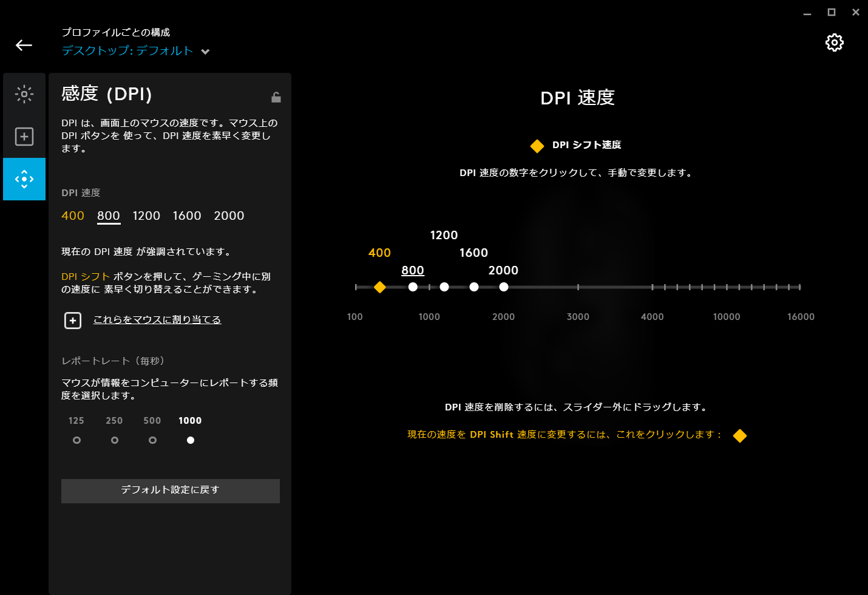Click the 1200 DPI slider handle
Viewport: 868px width, 595px height.
444,287
